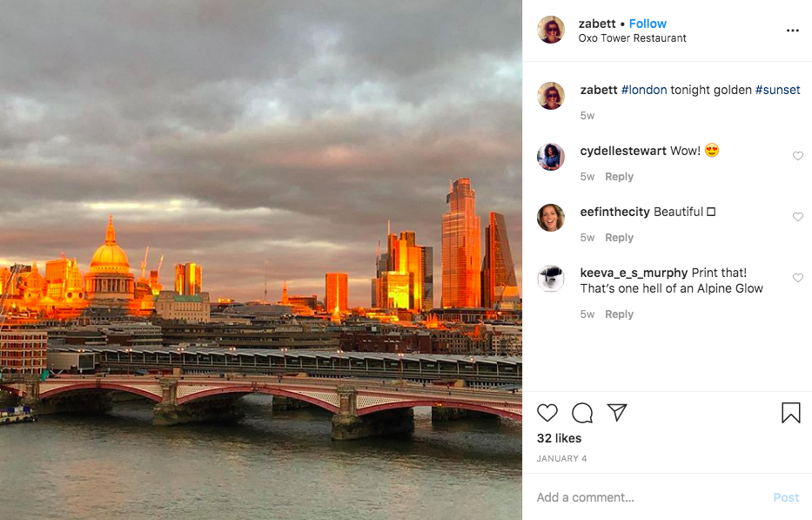Open the three-dot more options menu
The image size is (812, 520).
click(792, 30)
